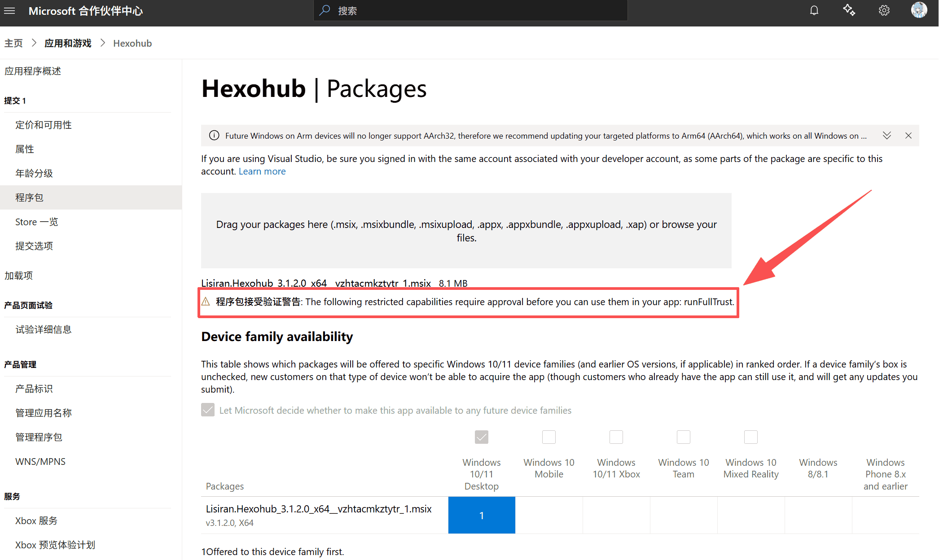Open the hamburger navigation menu
The height and width of the screenshot is (560, 939).
click(x=9, y=11)
